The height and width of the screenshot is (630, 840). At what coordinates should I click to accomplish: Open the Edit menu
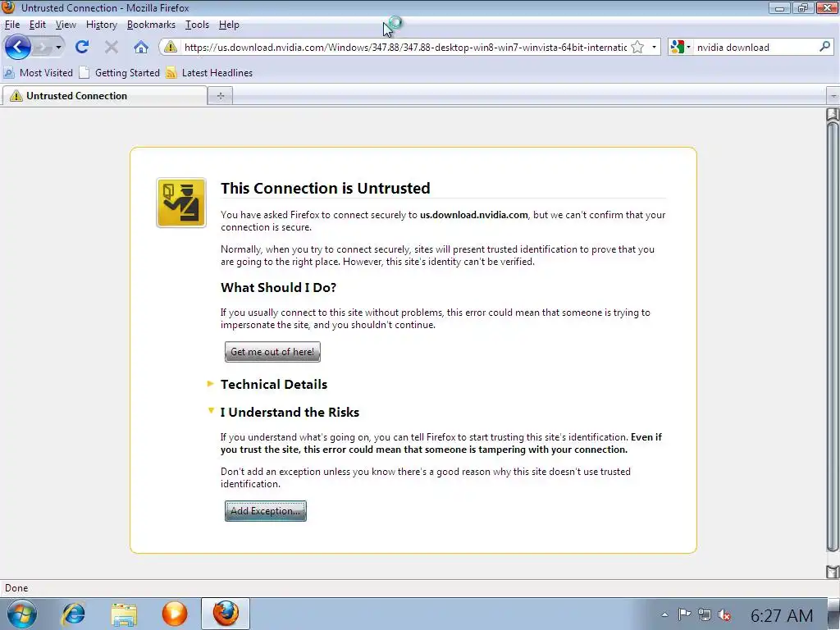(37, 25)
